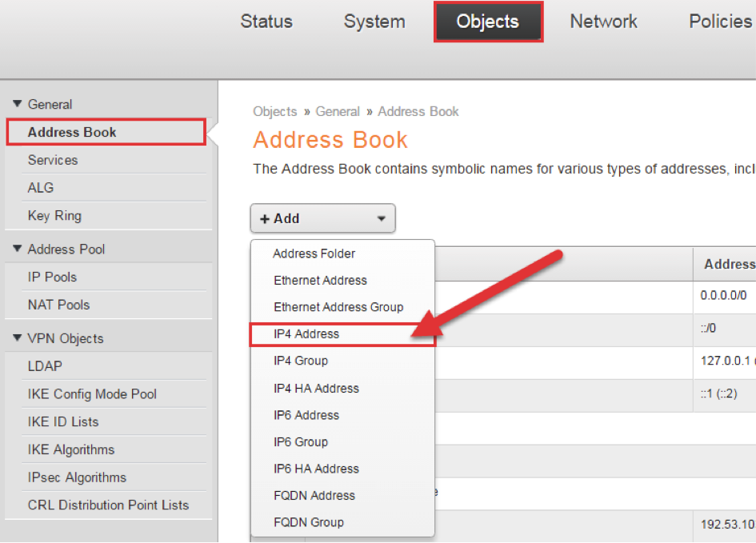The width and height of the screenshot is (756, 543).
Task: Choose IP4 HA Address menu item
Action: [x=343, y=389]
